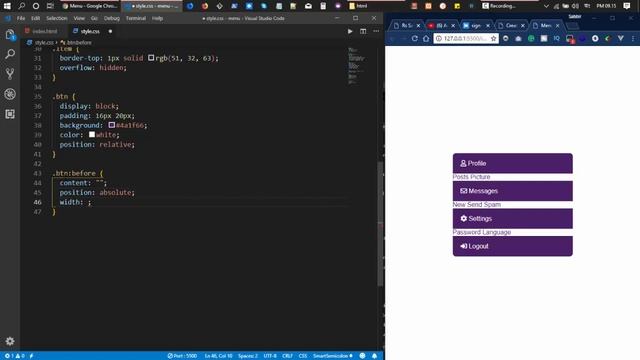The image size is (640, 360).
Task: Toggle the SmartSemicolon status item
Action: [333, 356]
